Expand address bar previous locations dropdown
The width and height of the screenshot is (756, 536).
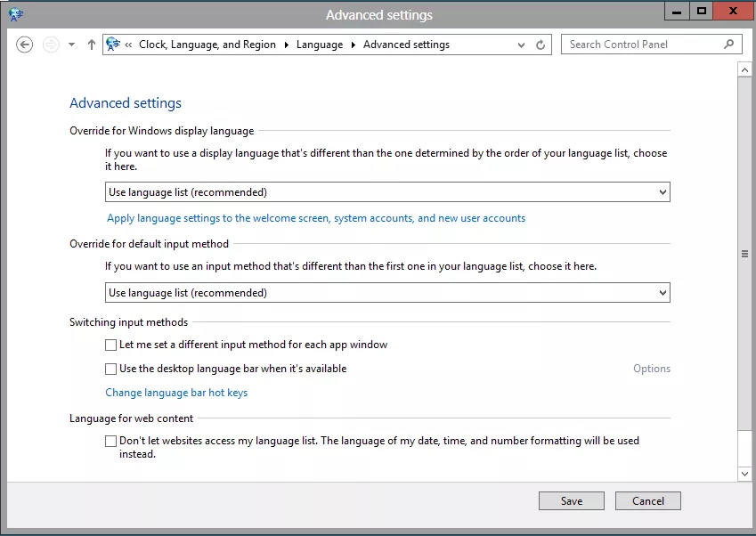click(x=523, y=45)
